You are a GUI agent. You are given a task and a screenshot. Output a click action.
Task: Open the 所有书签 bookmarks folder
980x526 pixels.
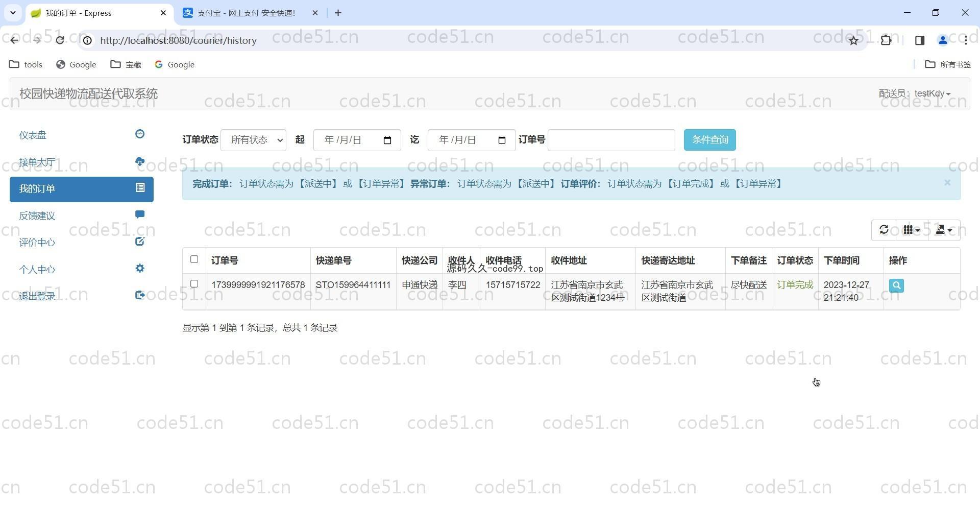[948, 64]
